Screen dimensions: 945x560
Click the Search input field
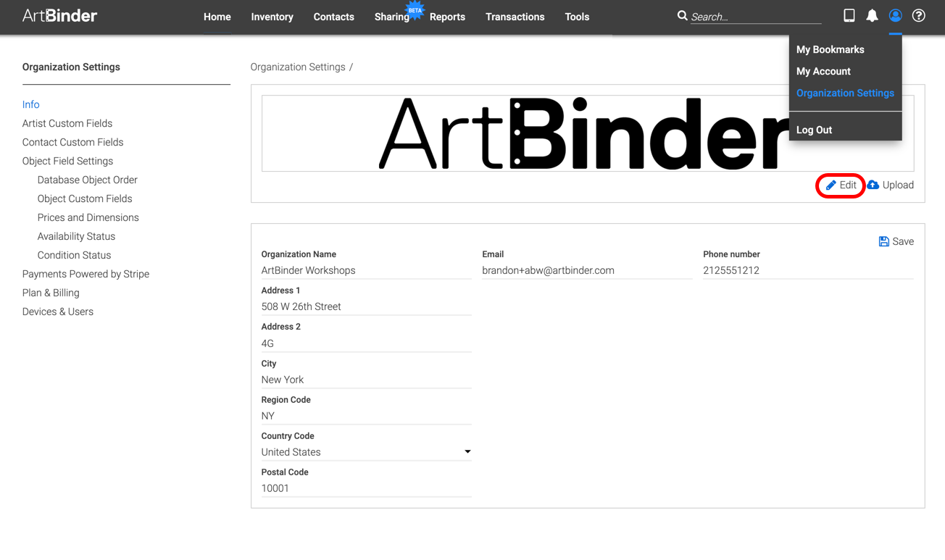coord(756,17)
